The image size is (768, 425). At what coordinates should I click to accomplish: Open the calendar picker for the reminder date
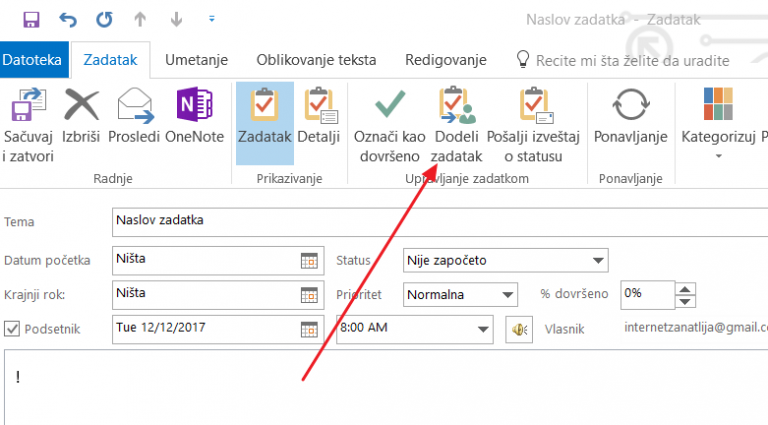point(310,330)
